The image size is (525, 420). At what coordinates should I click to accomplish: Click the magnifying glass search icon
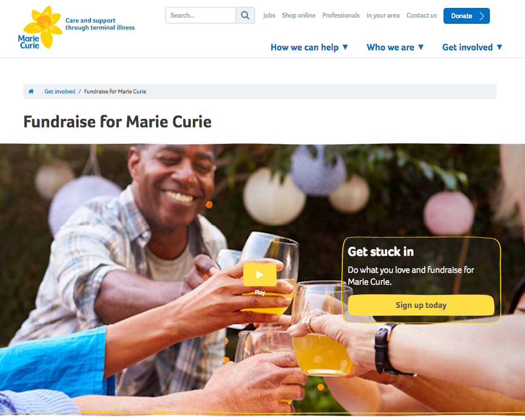point(245,15)
